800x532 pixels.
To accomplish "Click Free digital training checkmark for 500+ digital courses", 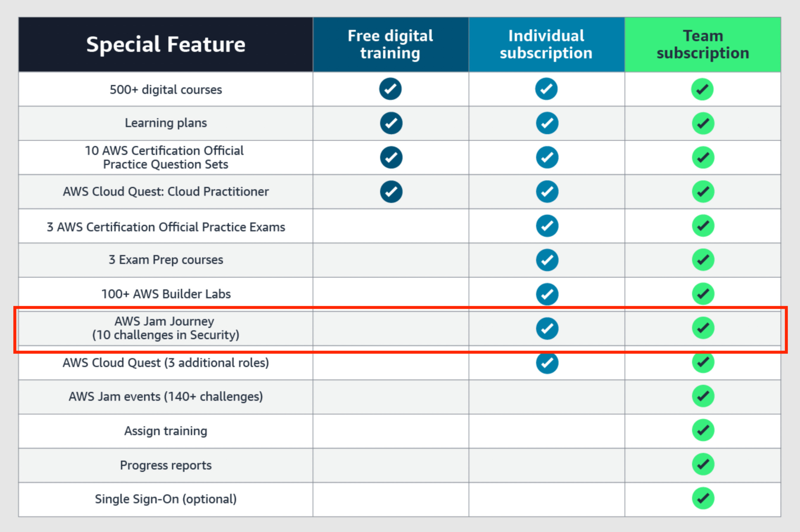I will [390, 89].
